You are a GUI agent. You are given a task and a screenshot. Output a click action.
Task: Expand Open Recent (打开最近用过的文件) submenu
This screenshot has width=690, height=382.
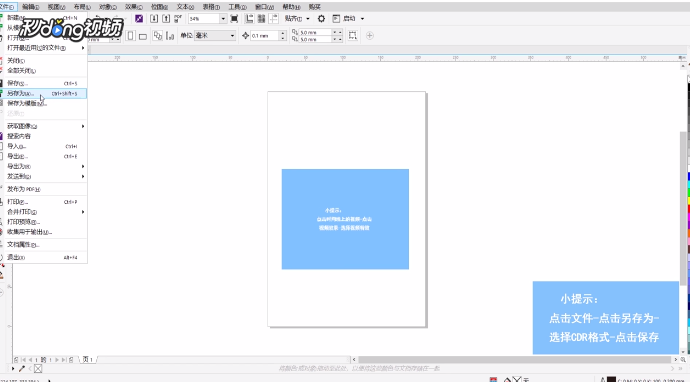(43, 48)
